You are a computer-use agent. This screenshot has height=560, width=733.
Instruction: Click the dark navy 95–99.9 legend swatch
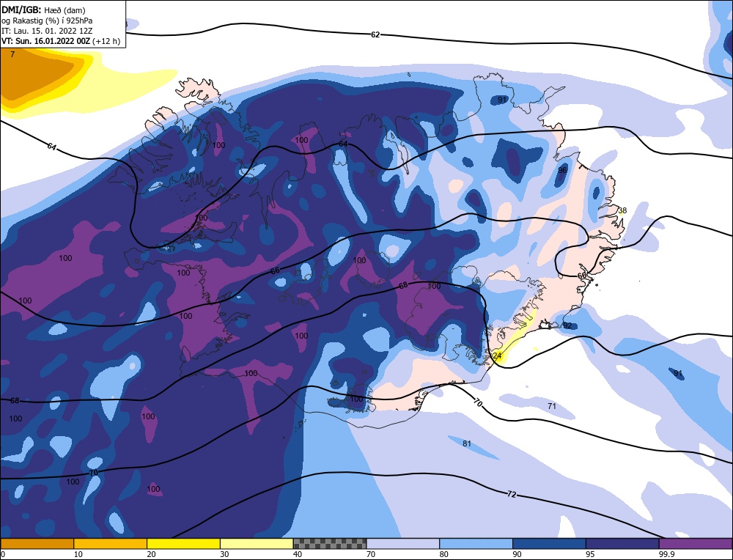coord(622,544)
